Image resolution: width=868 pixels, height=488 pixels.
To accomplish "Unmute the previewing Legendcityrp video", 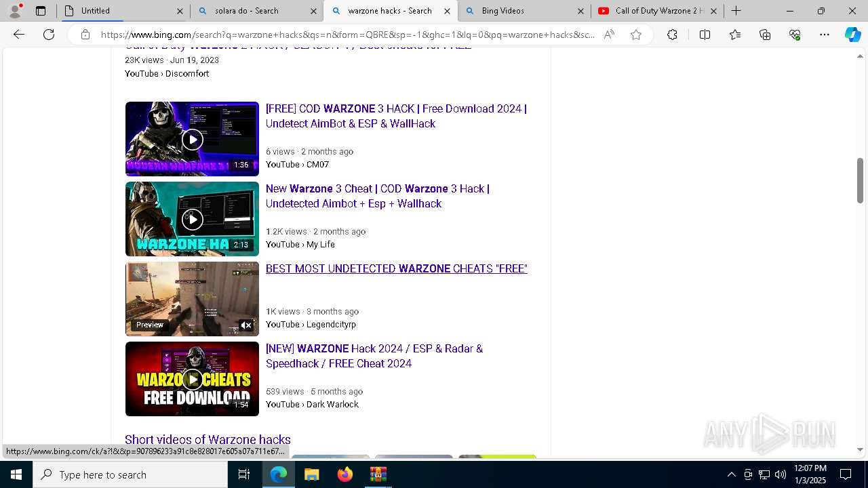I will (246, 325).
